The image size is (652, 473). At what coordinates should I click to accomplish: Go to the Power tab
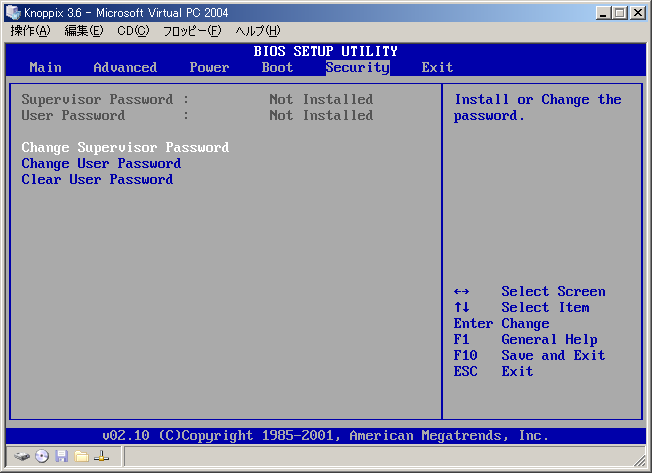pyautogui.click(x=209, y=68)
